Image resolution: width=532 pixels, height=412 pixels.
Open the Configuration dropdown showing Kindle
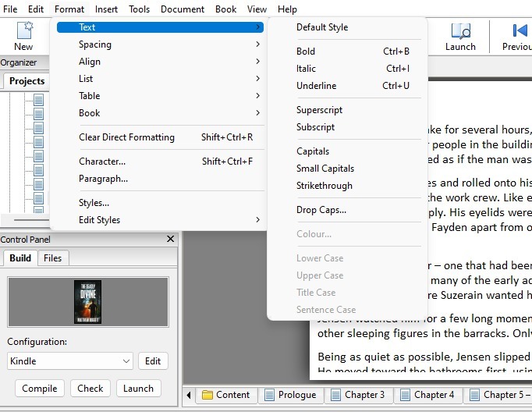point(70,361)
